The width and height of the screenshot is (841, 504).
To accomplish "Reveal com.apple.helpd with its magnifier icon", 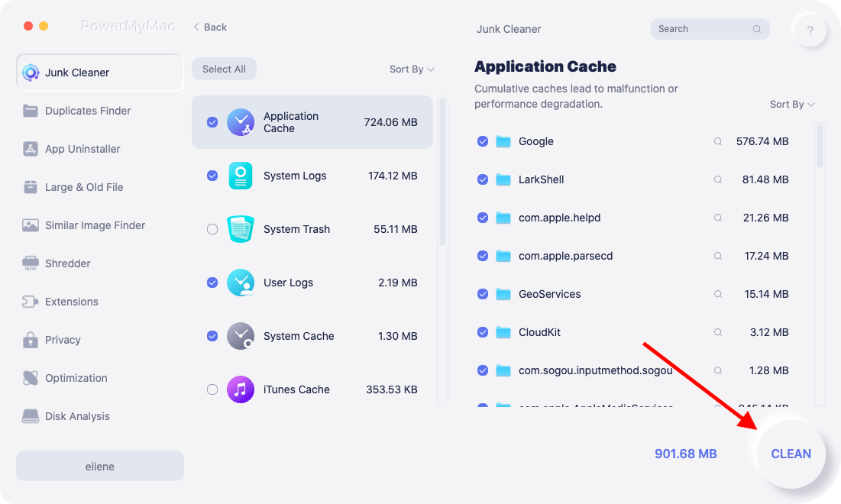I will (x=718, y=218).
